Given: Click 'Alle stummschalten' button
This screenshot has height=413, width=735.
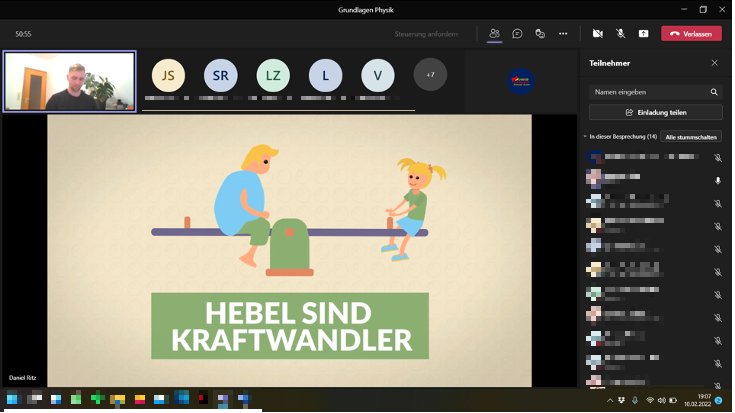Looking at the screenshot, I should [x=691, y=136].
